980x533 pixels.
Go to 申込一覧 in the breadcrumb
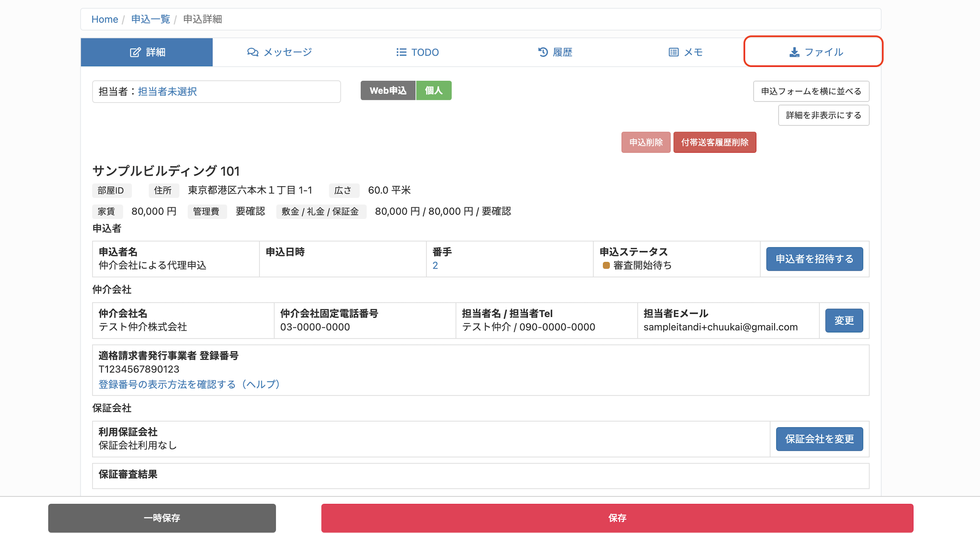pos(150,19)
